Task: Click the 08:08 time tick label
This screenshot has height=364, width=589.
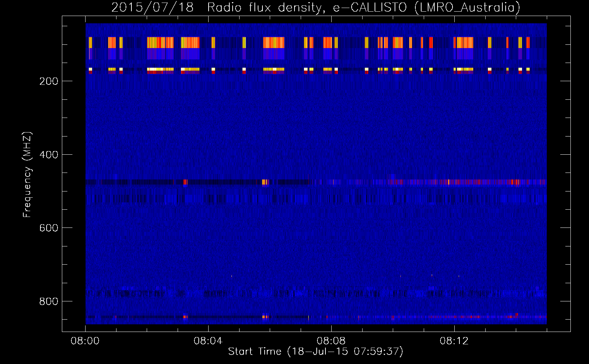Action: tap(331, 341)
